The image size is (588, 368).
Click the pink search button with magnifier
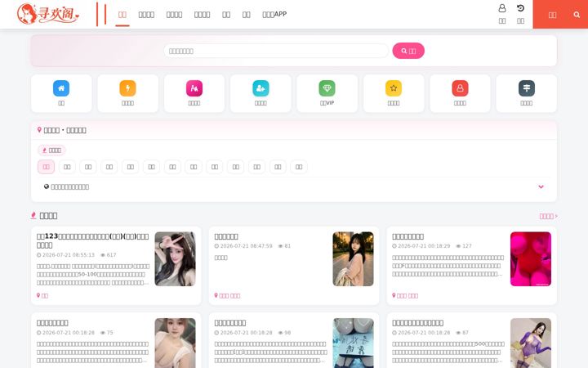click(408, 51)
